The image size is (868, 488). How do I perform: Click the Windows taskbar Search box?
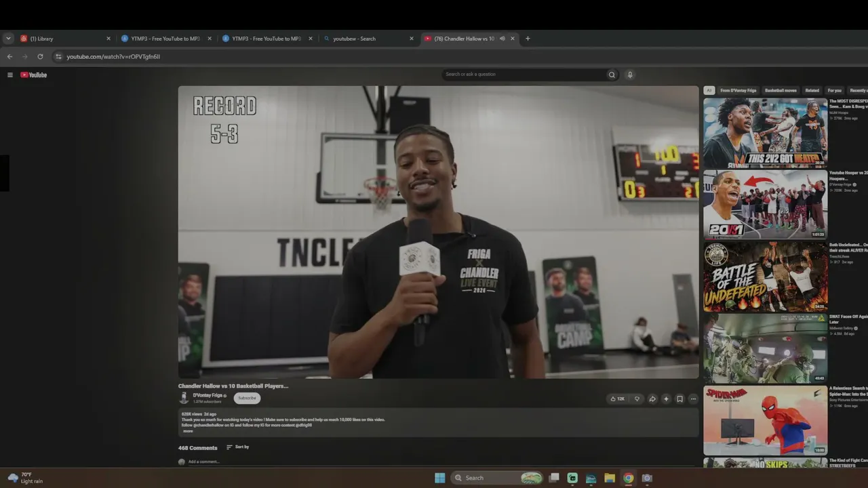498,478
